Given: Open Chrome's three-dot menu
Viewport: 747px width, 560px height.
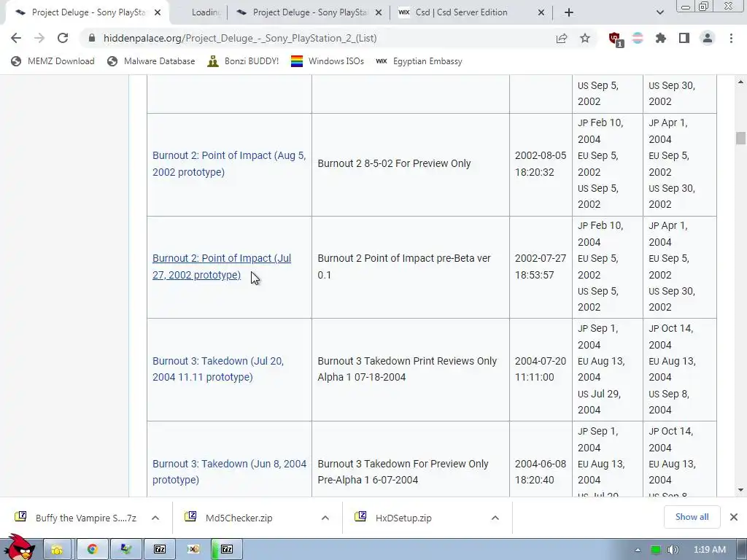Looking at the screenshot, I should pos(731,38).
